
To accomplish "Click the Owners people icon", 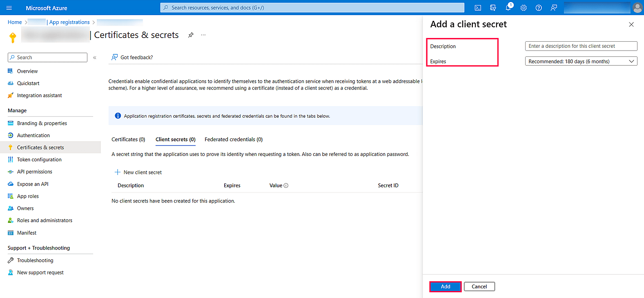I will tap(11, 208).
